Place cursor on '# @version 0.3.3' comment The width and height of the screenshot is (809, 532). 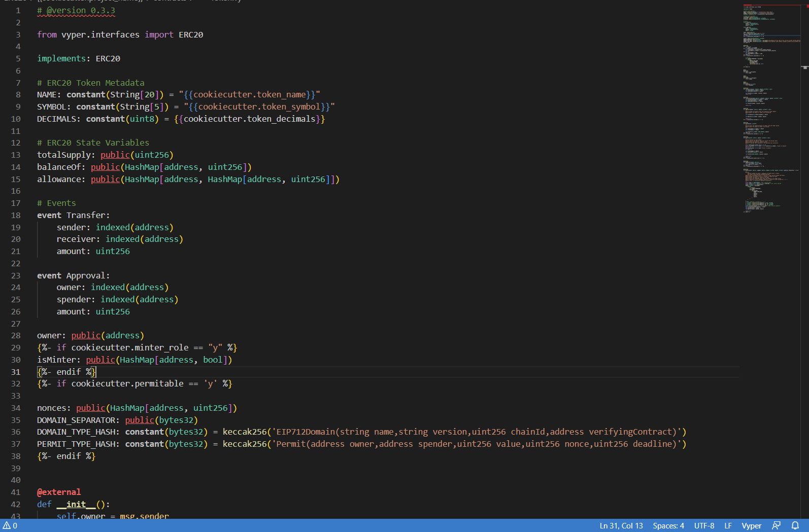click(x=76, y=10)
